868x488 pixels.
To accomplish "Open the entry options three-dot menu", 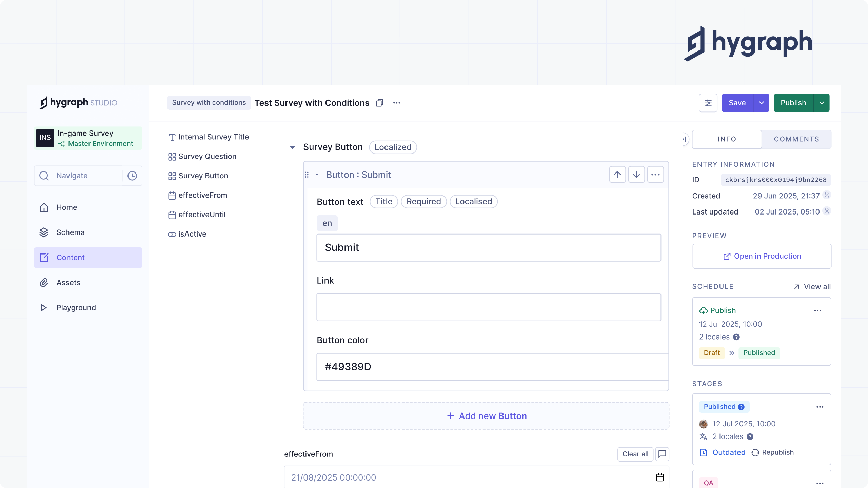I will (397, 103).
